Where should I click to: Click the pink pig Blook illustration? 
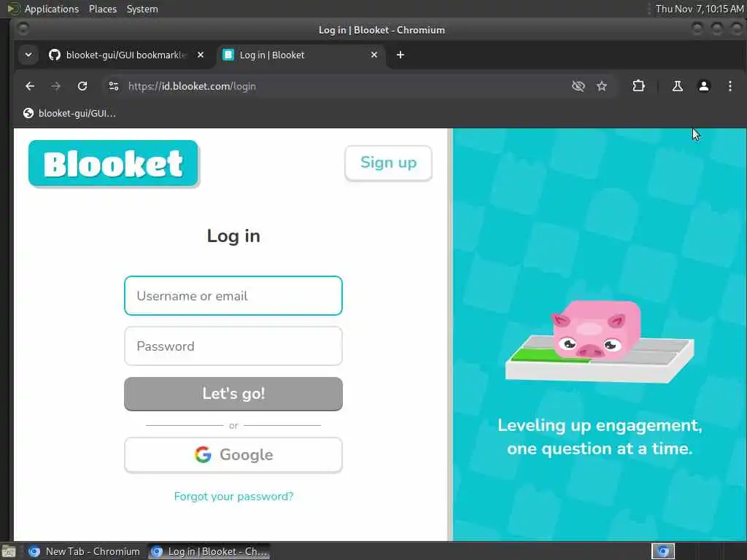coord(595,330)
